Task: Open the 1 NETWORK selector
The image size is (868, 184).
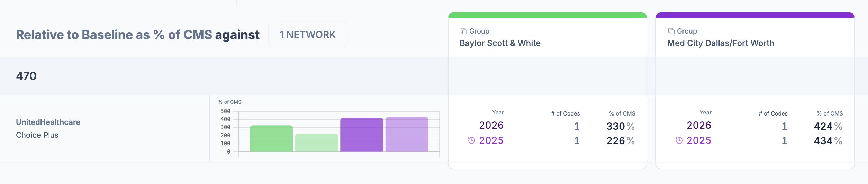Action: pyautogui.click(x=308, y=35)
